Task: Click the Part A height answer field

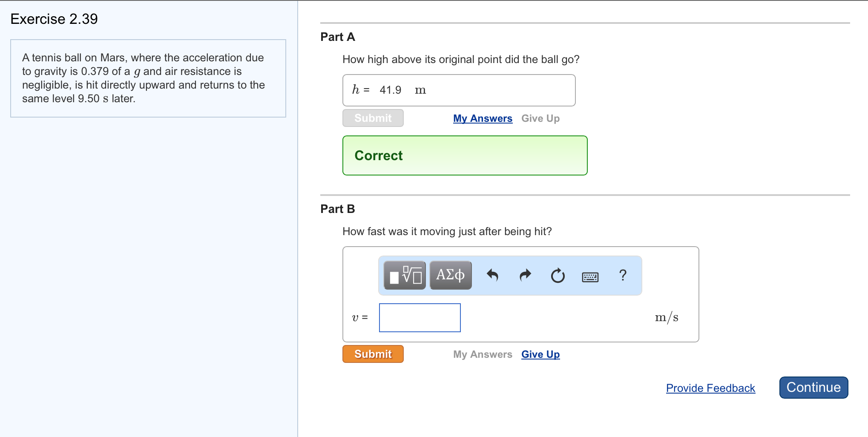Action: coord(459,90)
